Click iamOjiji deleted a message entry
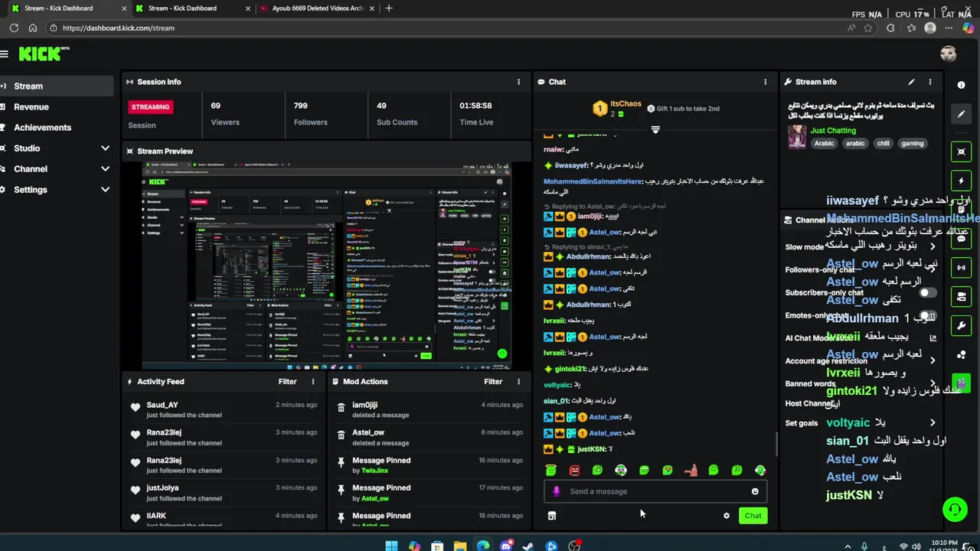The height and width of the screenshot is (551, 980). (x=429, y=409)
